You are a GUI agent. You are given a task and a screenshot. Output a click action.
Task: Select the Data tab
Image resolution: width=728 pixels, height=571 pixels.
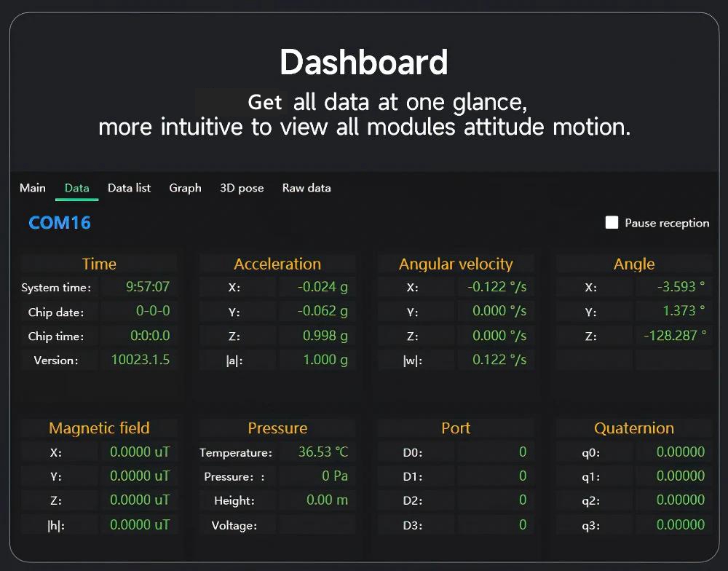coord(76,188)
